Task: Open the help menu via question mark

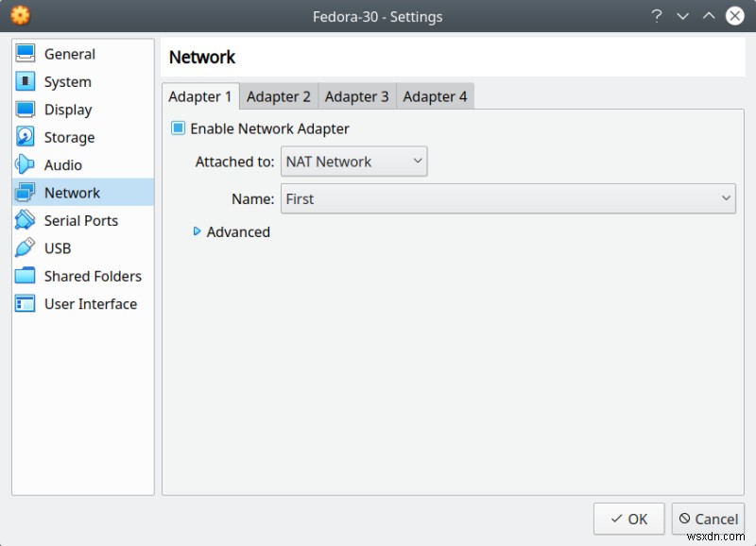Action: 657,16
